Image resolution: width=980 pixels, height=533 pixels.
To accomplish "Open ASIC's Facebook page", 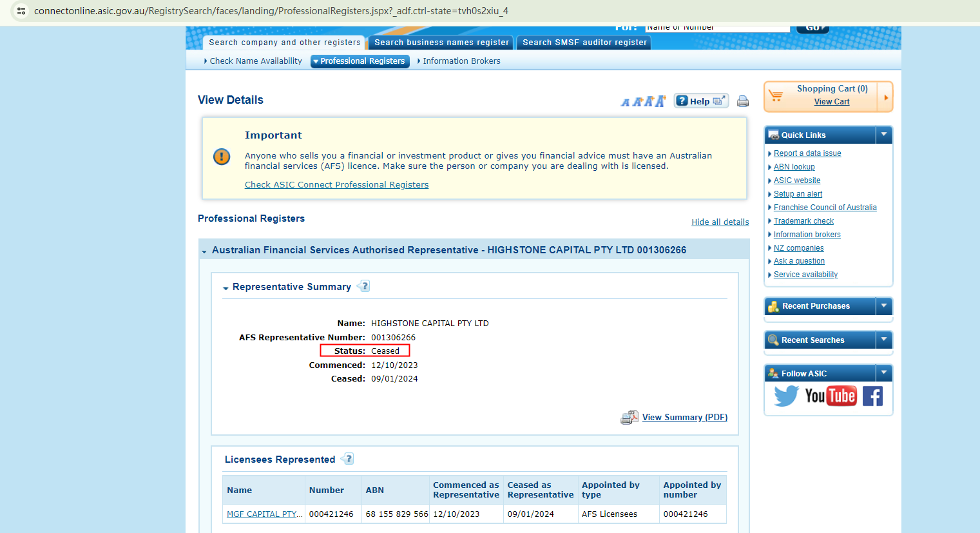I will click(x=872, y=396).
